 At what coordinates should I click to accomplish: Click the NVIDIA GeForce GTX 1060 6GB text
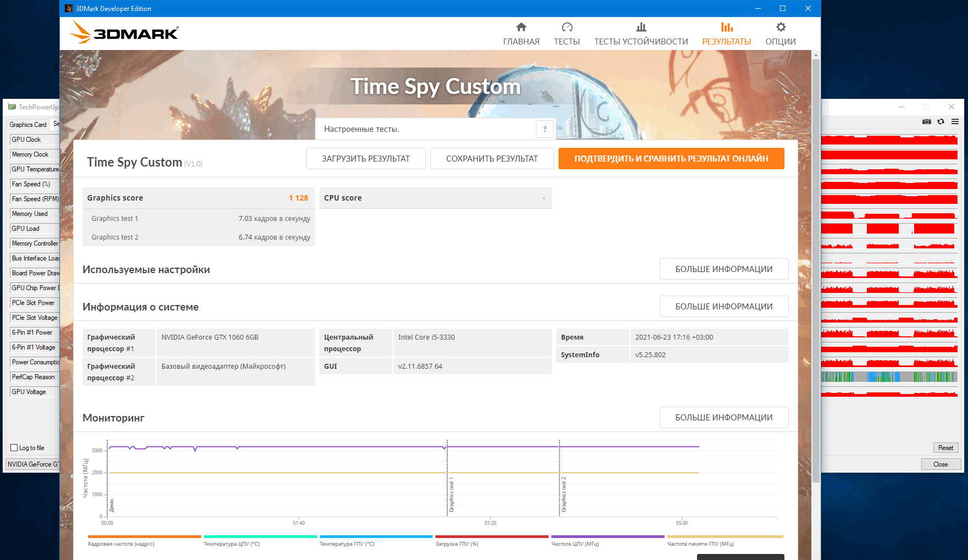[210, 337]
